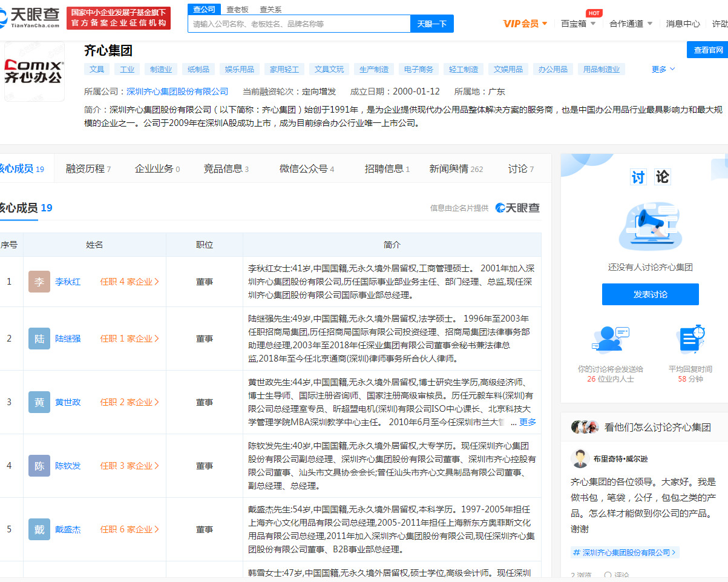Viewport: 728px width, 582px height.
Task: Open 黄世政 name link
Action: pos(68,402)
